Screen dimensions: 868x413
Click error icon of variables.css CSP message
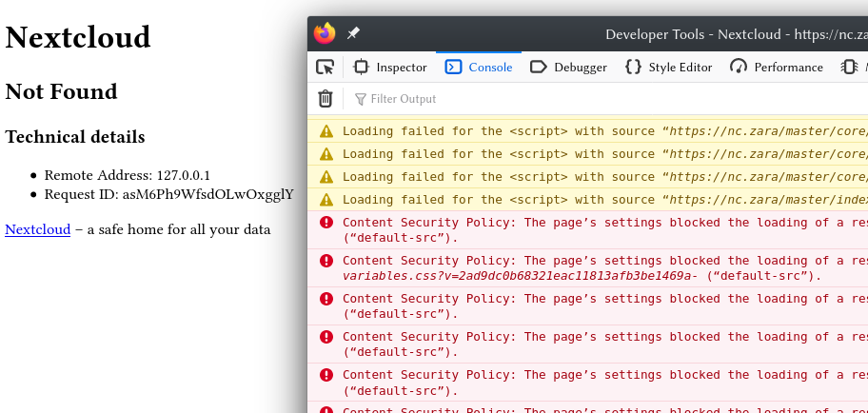pyautogui.click(x=326, y=261)
